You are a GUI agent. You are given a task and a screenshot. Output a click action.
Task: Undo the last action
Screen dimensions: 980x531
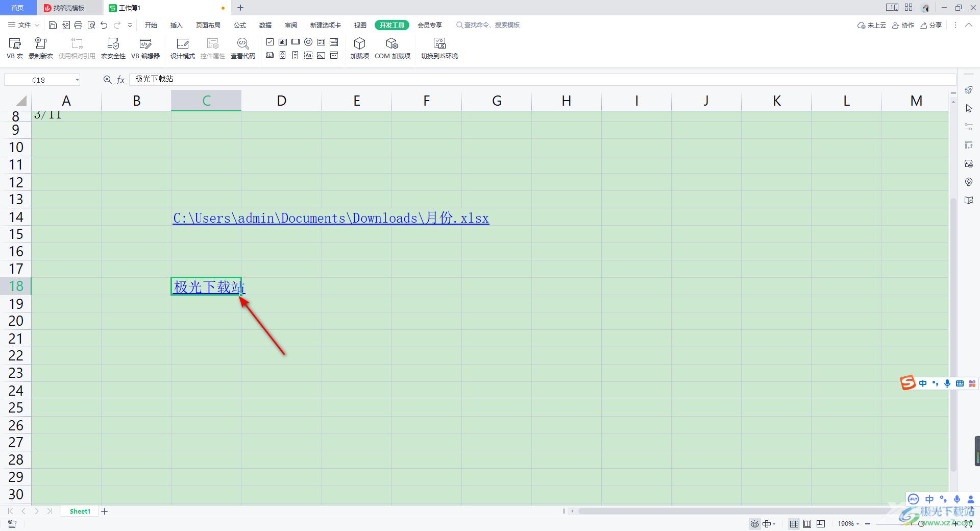point(104,25)
